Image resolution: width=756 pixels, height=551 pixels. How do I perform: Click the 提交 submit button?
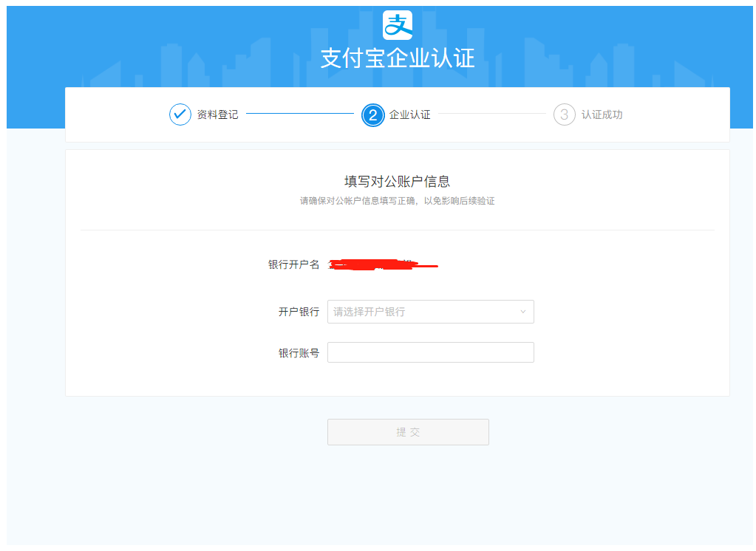click(x=408, y=432)
